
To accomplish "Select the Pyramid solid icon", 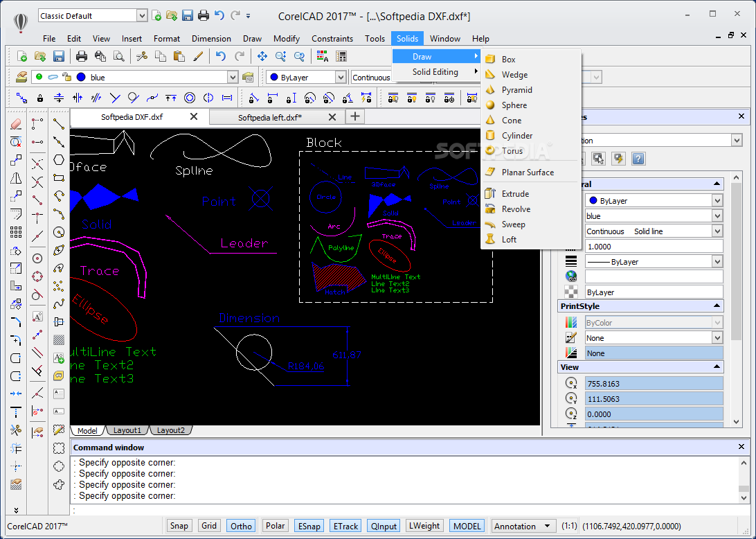I will [490, 90].
